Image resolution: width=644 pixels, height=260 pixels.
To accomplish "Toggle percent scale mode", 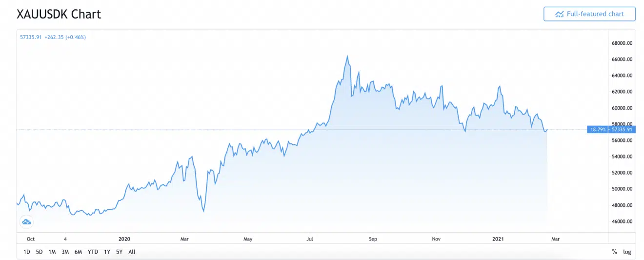I will tap(614, 252).
